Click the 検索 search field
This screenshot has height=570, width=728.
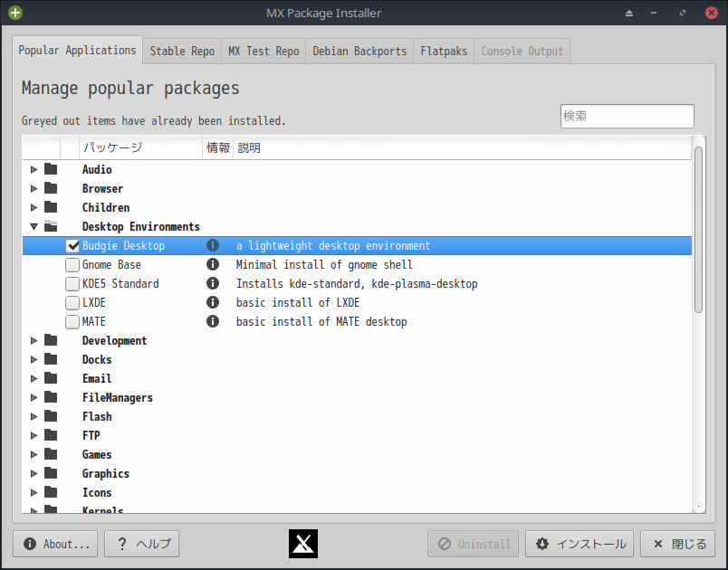[627, 116]
